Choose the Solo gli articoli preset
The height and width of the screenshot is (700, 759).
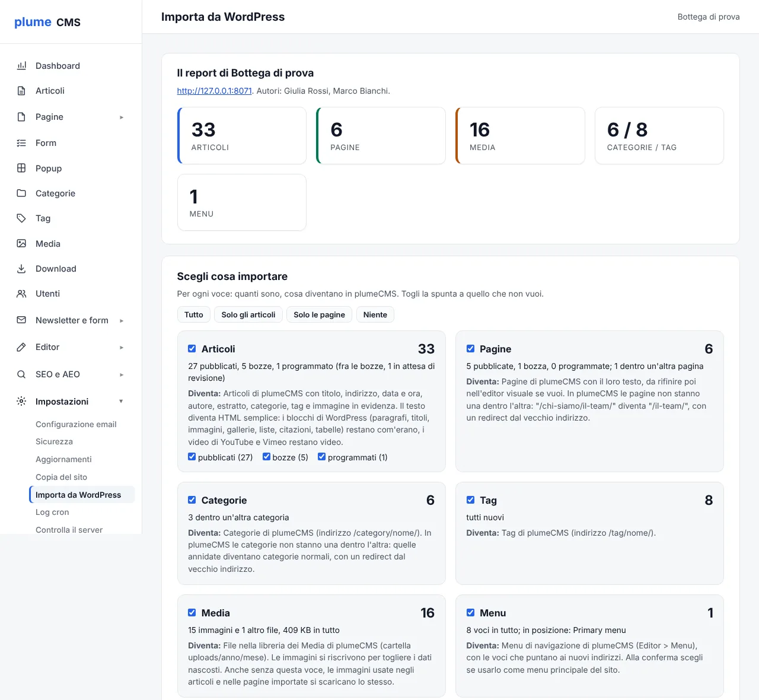point(248,314)
